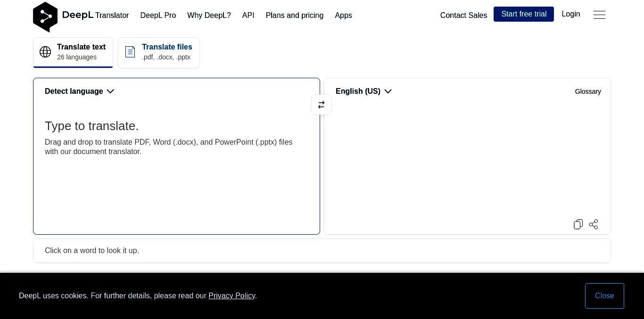Open the English (US) target language dropdown
The width and height of the screenshot is (644, 319).
click(x=363, y=91)
